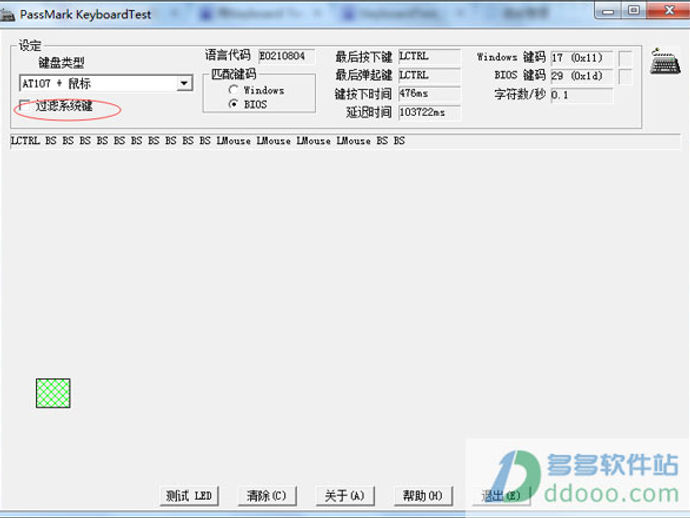Close the KeyboardTest window

tap(668, 10)
